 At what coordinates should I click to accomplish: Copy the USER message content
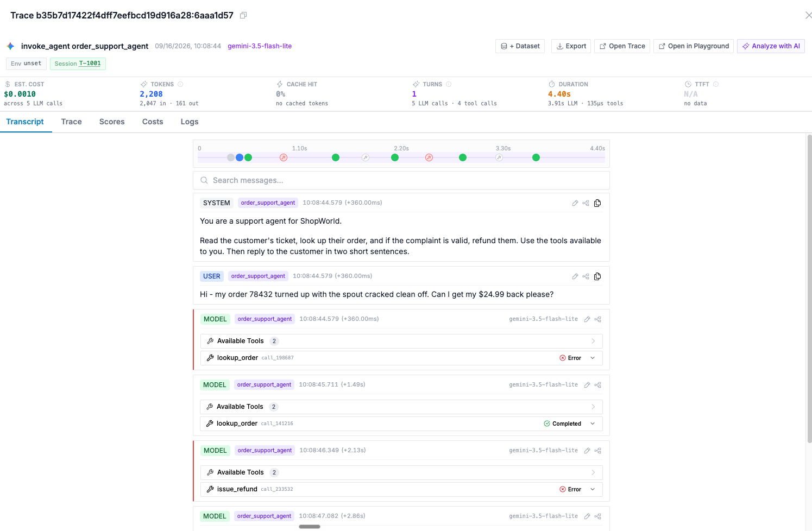[x=597, y=276]
